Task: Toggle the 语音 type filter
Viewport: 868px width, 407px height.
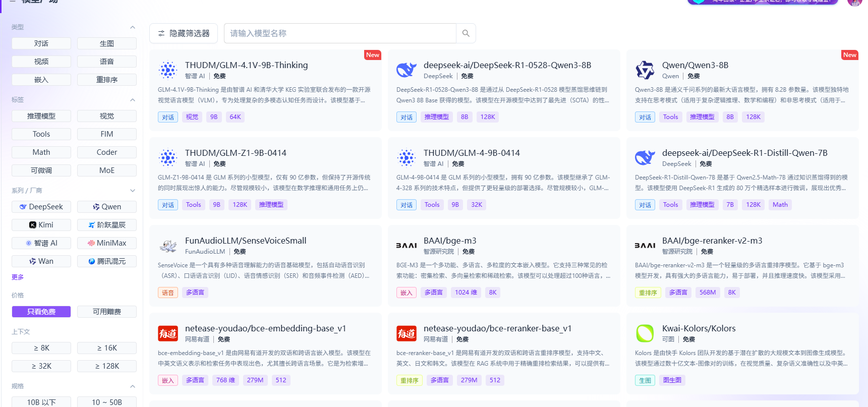Action: (x=107, y=62)
